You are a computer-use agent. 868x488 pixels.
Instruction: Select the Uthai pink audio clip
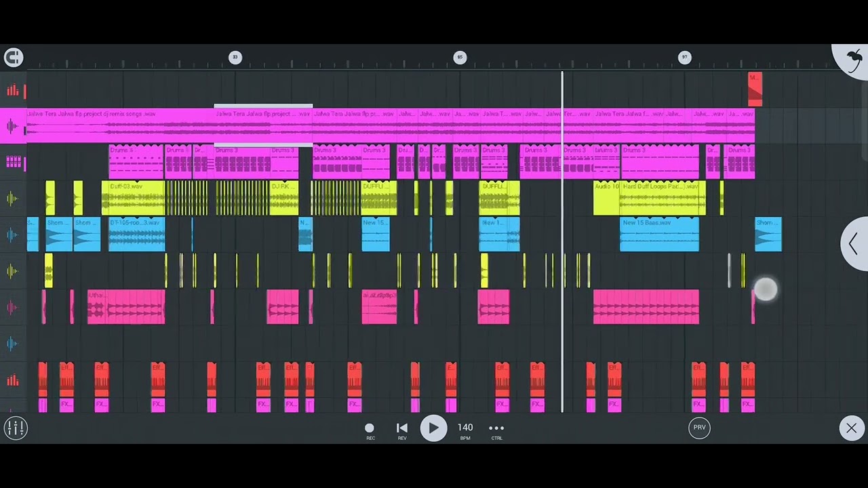tap(126, 306)
